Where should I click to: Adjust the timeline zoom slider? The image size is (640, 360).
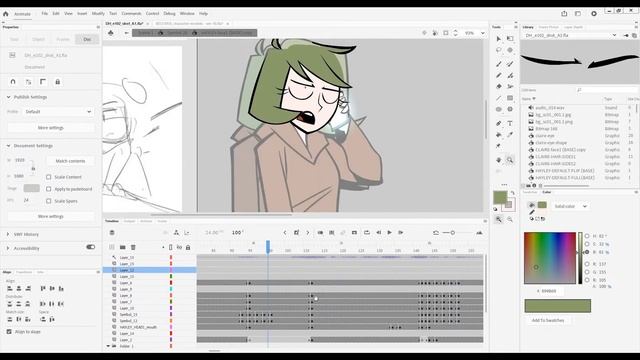pos(452,233)
